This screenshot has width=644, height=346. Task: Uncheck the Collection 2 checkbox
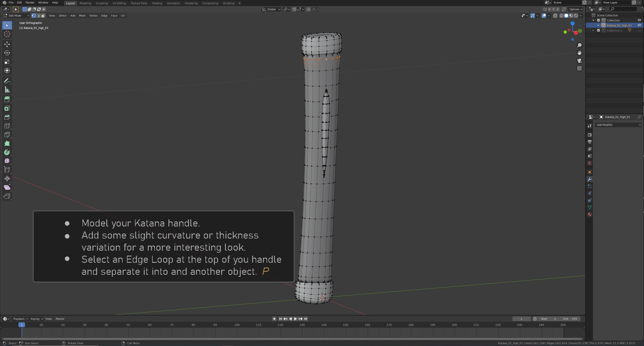coord(598,30)
